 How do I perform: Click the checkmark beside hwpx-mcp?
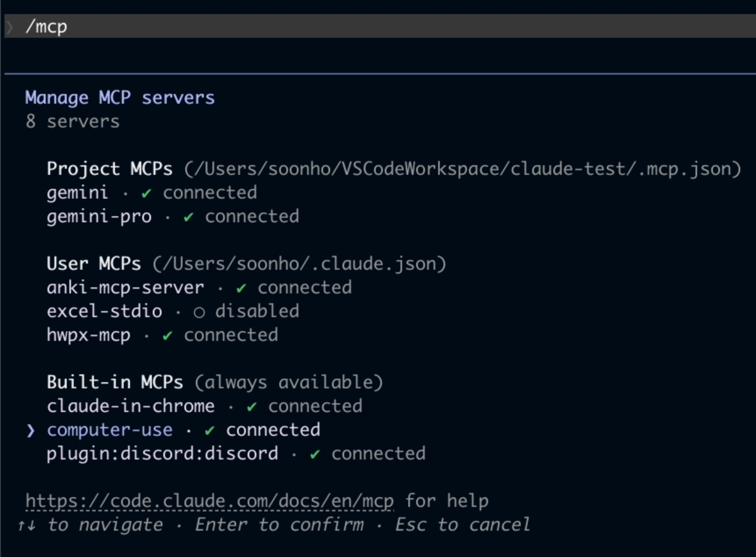pos(167,336)
